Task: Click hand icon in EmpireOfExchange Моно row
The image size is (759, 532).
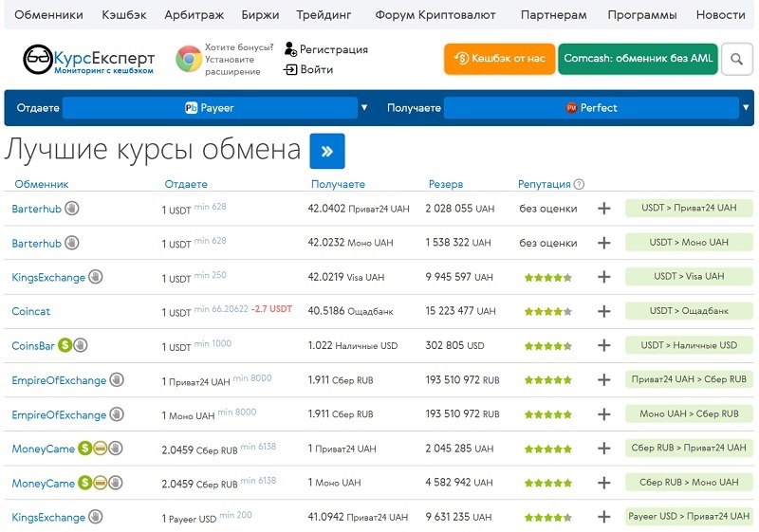Action: point(117,414)
